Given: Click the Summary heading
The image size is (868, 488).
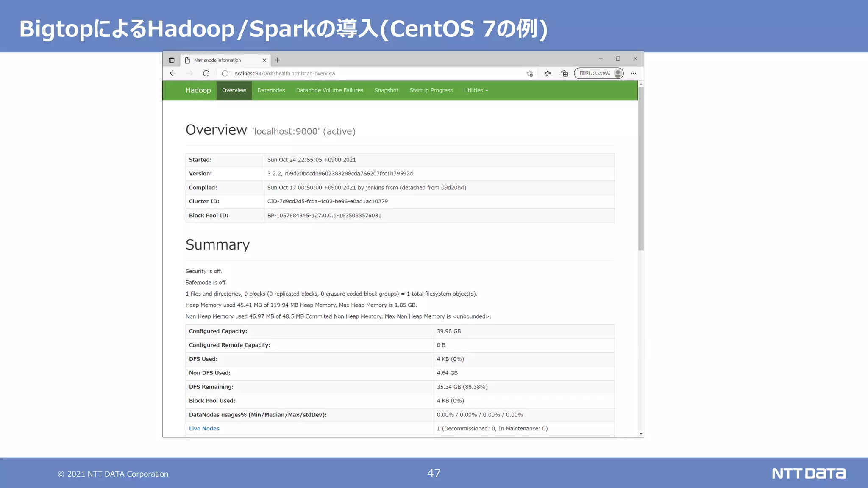Looking at the screenshot, I should point(217,245).
